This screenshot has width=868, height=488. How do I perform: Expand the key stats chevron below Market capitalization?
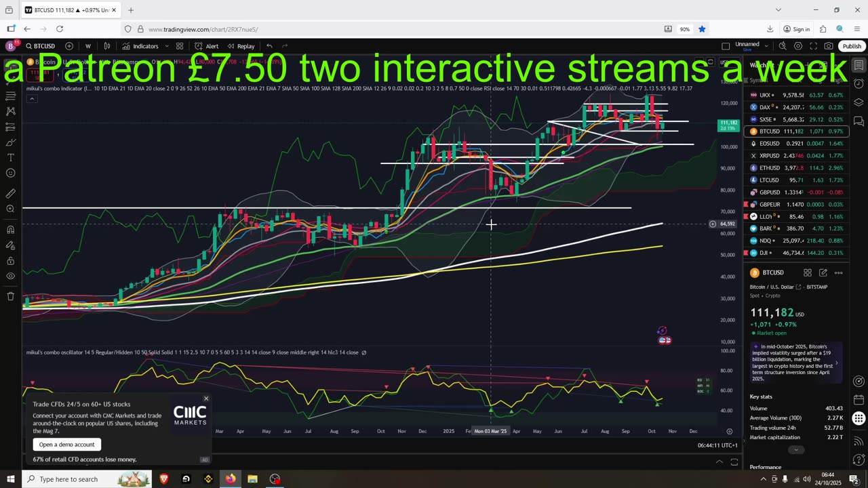point(796,449)
